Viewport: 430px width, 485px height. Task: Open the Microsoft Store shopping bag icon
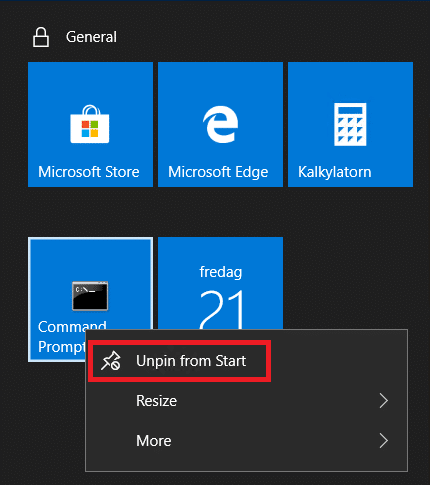tap(90, 124)
